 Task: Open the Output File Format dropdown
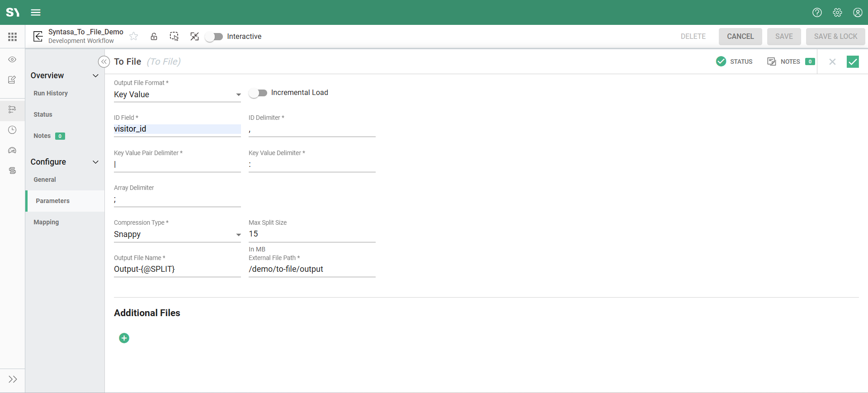177,95
